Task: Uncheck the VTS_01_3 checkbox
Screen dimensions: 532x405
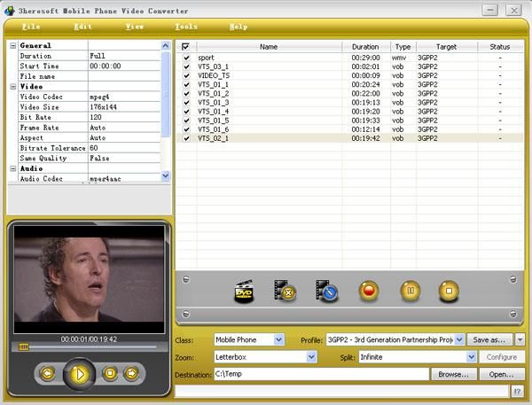Action: point(186,103)
